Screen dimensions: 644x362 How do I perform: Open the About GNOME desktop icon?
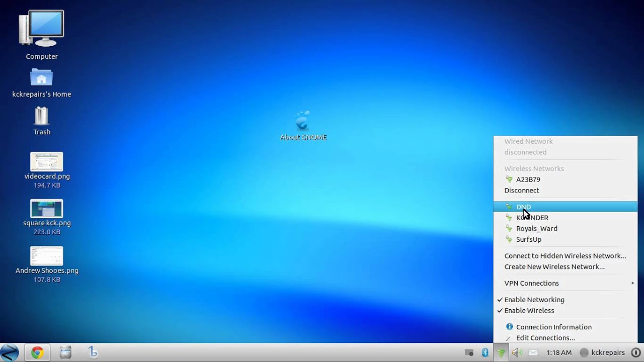(x=303, y=121)
